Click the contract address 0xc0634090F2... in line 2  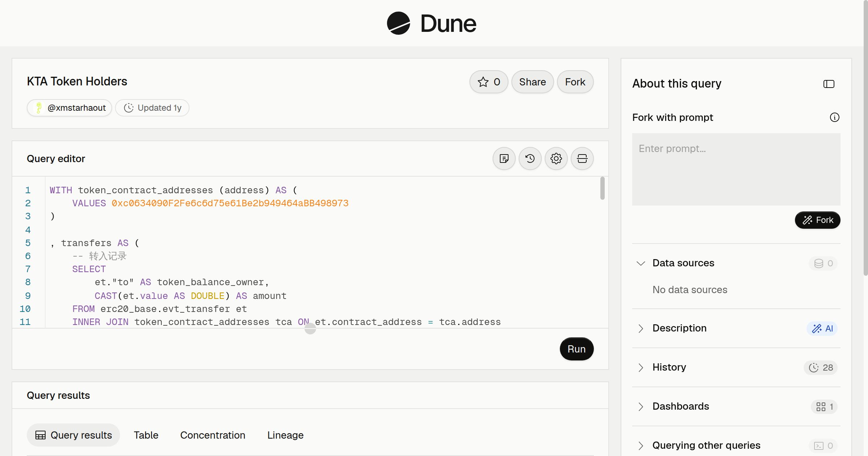click(x=230, y=203)
